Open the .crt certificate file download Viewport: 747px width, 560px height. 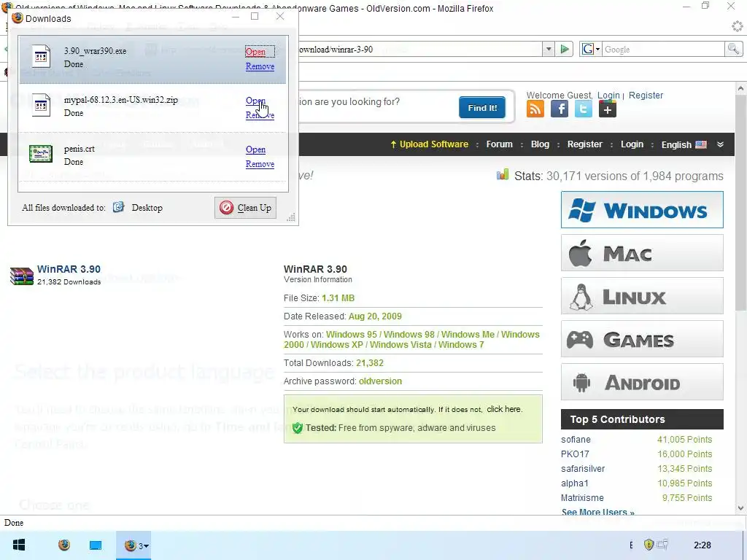(255, 149)
